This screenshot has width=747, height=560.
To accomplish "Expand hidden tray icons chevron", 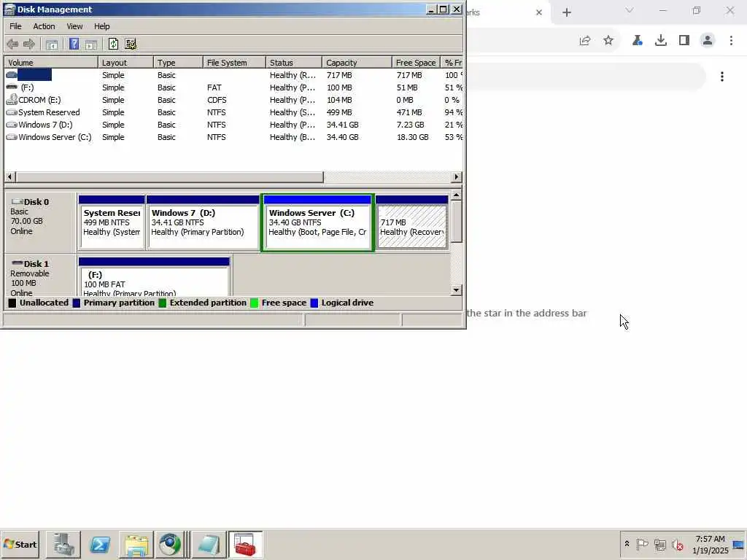I will coord(627,544).
